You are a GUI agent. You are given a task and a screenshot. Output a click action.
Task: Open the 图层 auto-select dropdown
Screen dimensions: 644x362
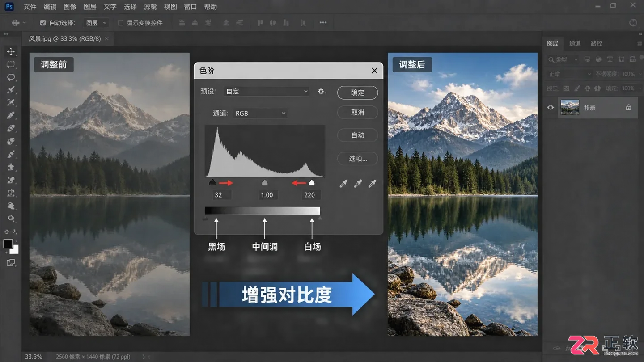96,23
